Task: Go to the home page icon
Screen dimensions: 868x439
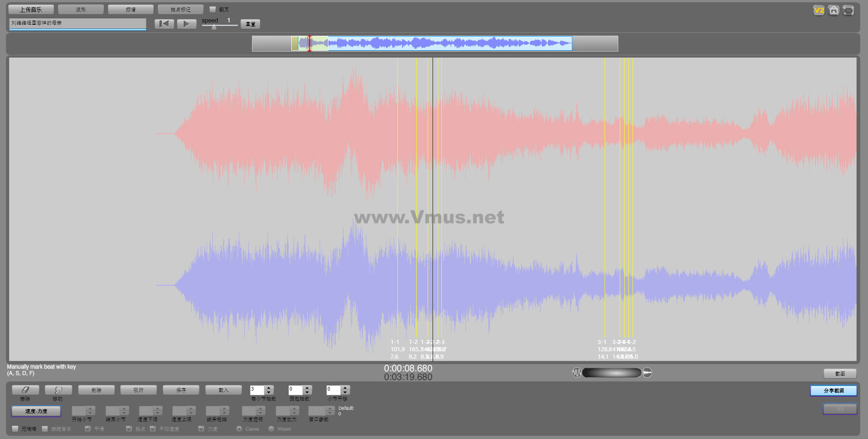Action: coord(834,11)
